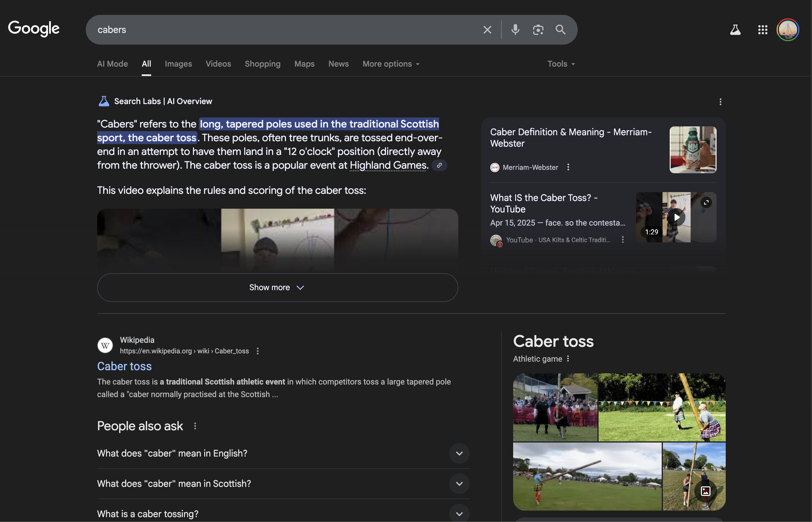This screenshot has width=812, height=522.
Task: Switch to the News tab
Action: coord(338,64)
